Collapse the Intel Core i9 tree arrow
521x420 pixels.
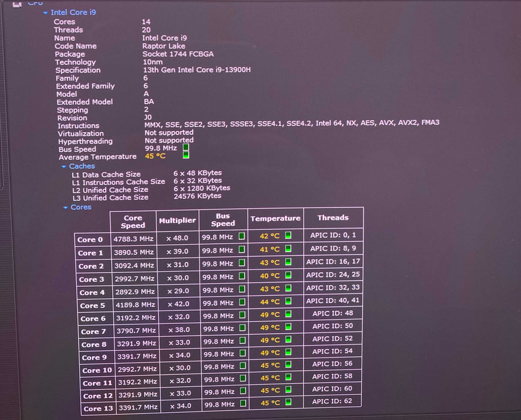(45, 13)
